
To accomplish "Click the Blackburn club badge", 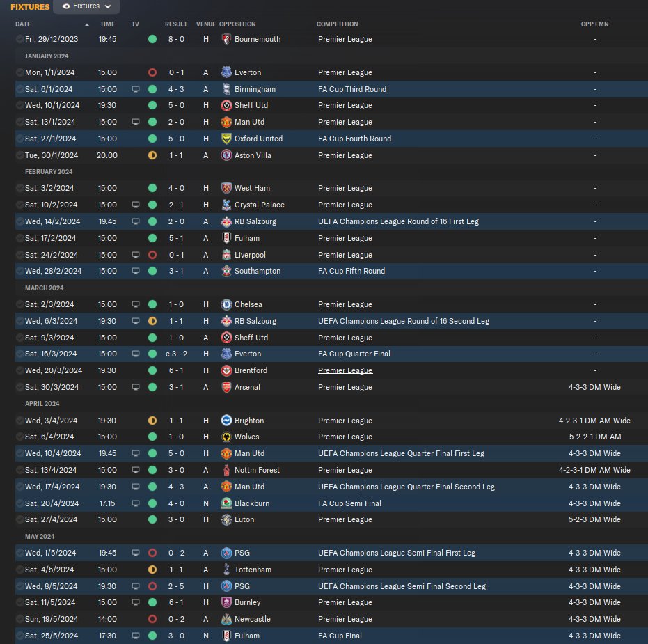I will coord(226,503).
